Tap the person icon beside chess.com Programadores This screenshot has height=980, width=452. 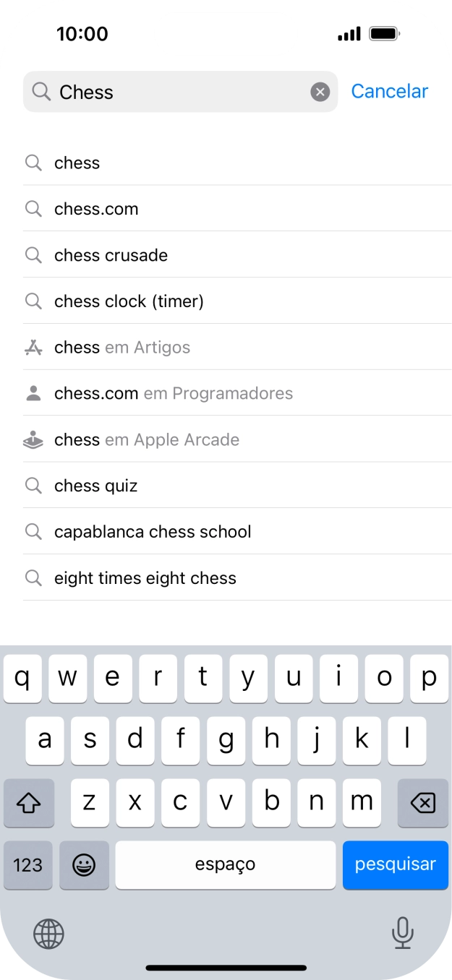(33, 394)
